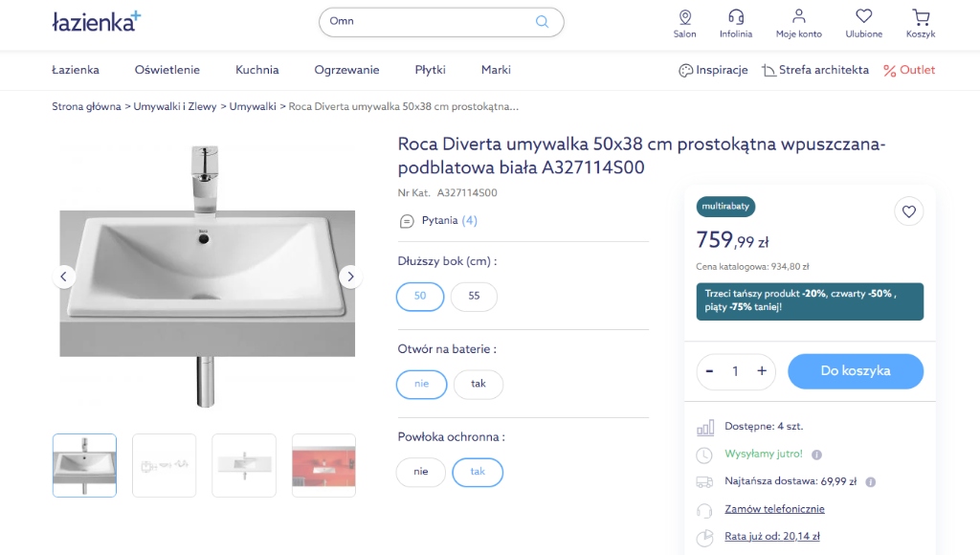Open the Salon store locator icon

tap(684, 17)
